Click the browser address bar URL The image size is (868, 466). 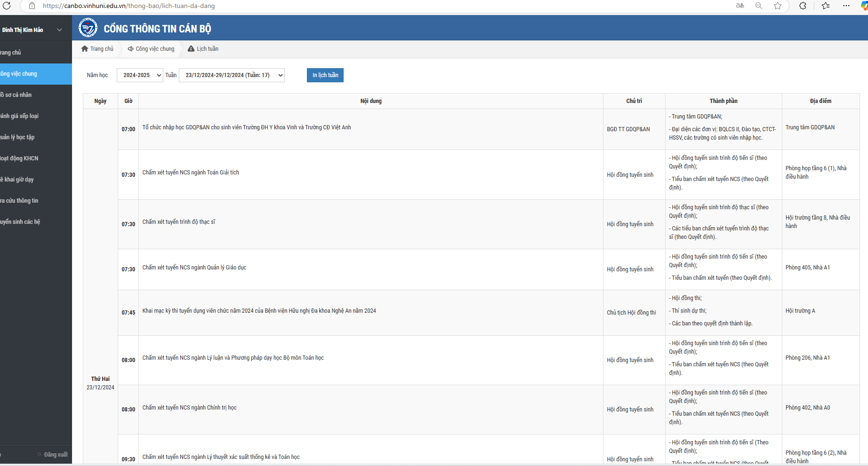(129, 6)
